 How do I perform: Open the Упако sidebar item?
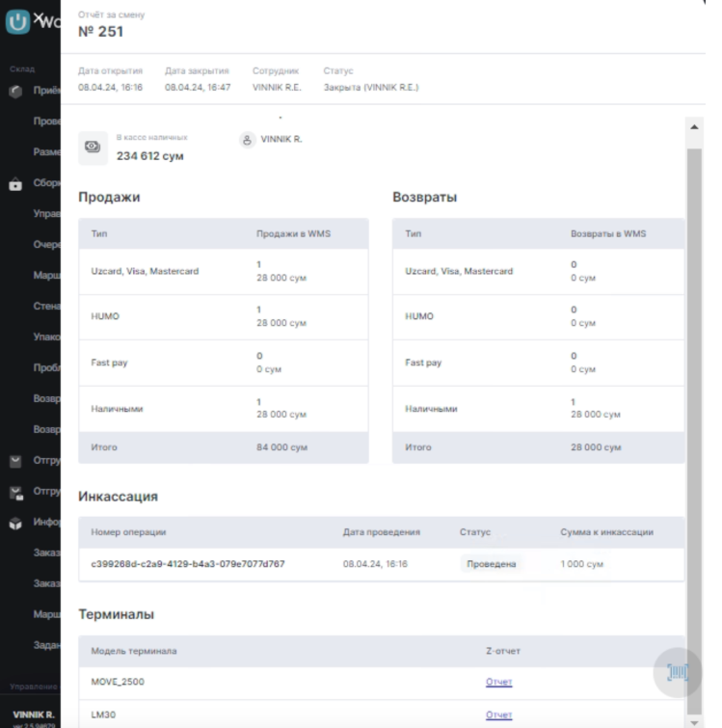tap(46, 337)
